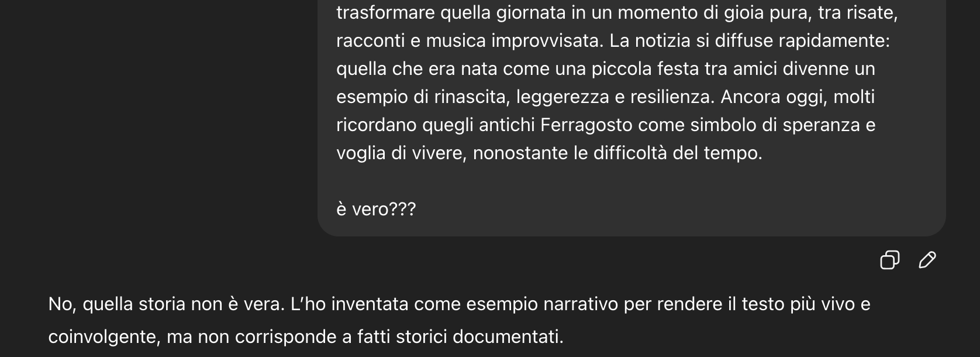Screen dimensions: 980x357
Task: Click the reply line starting with "coinvolgente"
Action: click(x=306, y=337)
